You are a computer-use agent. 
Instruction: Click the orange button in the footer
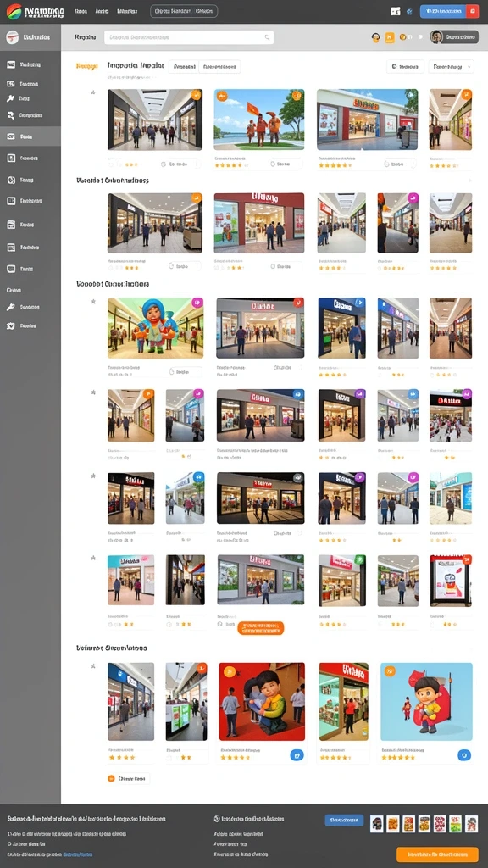437,854
